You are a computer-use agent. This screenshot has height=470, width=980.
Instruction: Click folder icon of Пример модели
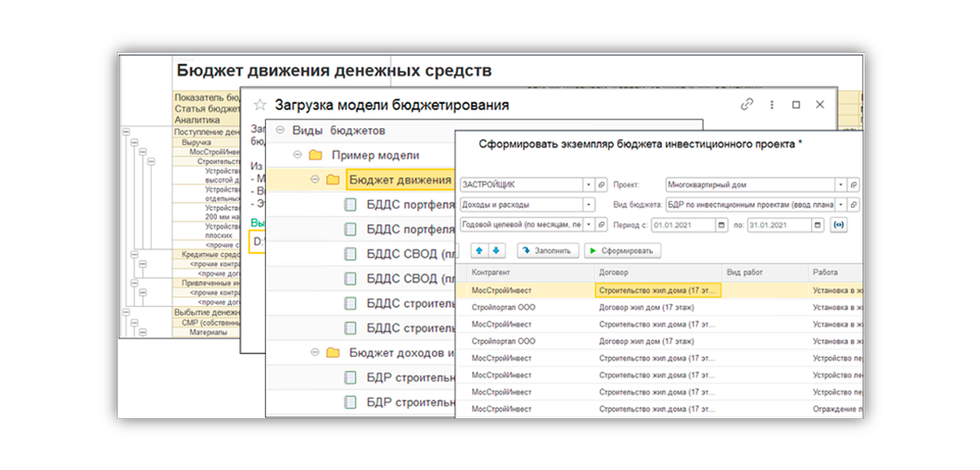315,155
